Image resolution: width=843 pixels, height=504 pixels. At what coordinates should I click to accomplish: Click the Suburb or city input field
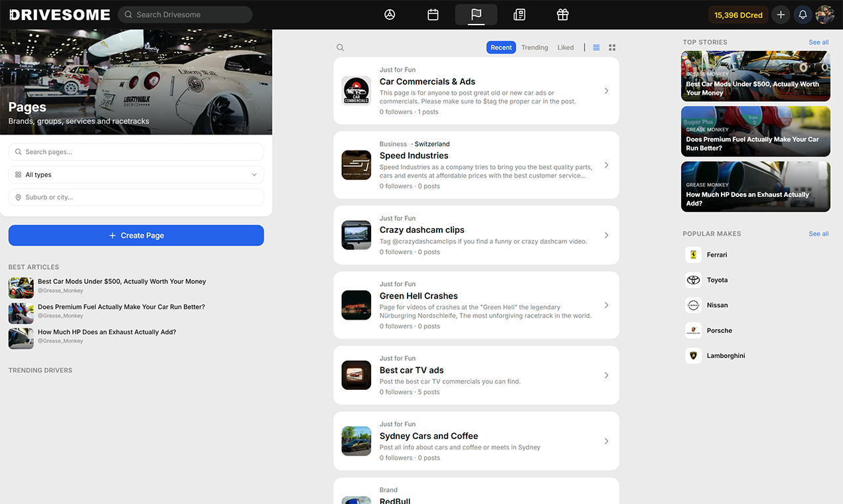(x=136, y=197)
